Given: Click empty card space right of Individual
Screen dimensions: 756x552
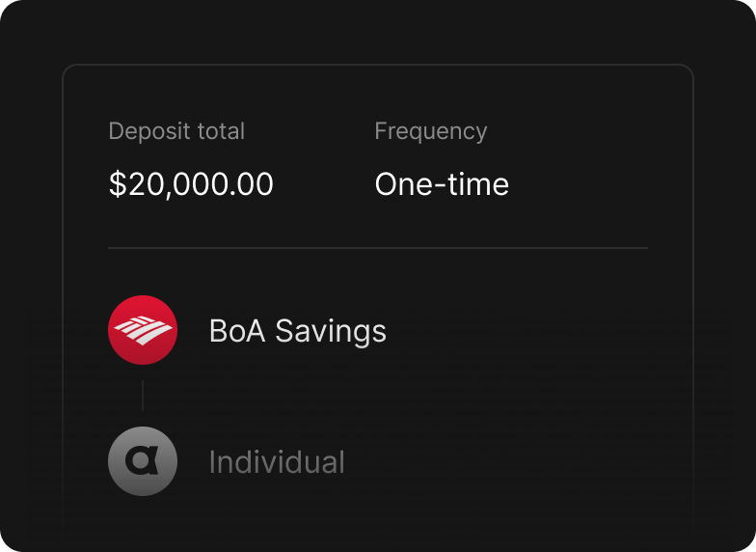Looking at the screenshot, I should tap(511, 462).
